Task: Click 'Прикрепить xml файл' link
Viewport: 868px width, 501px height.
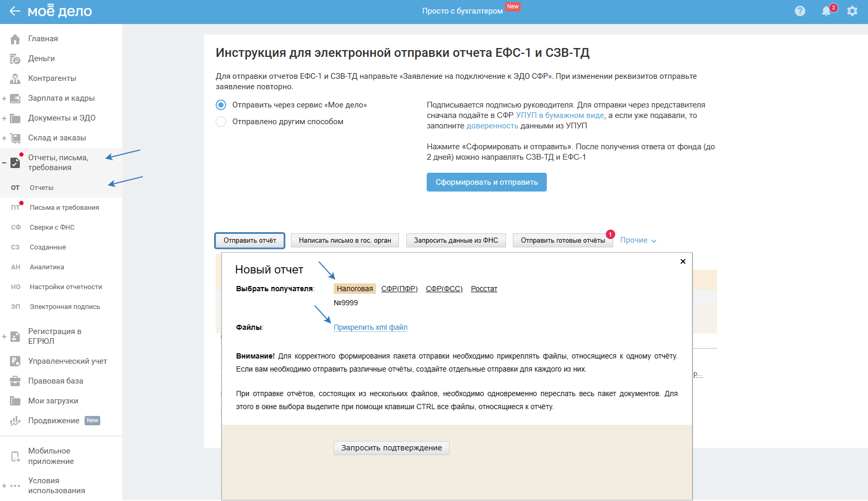Action: point(370,327)
